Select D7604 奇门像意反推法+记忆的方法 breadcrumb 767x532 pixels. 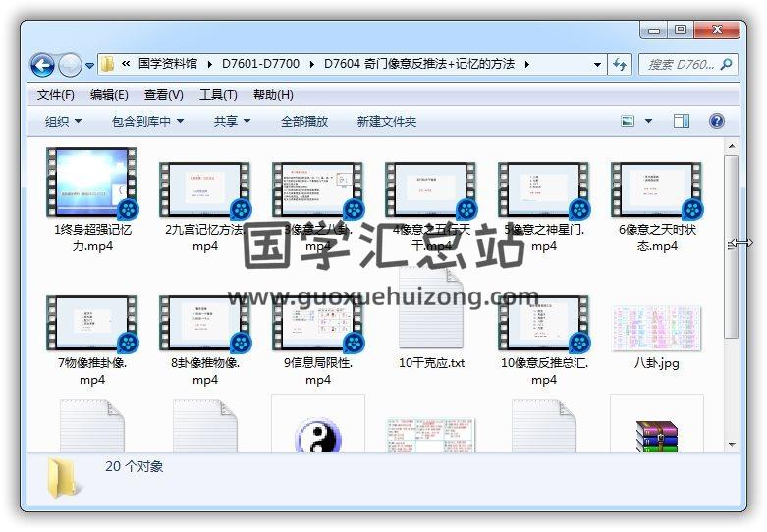tap(419, 64)
